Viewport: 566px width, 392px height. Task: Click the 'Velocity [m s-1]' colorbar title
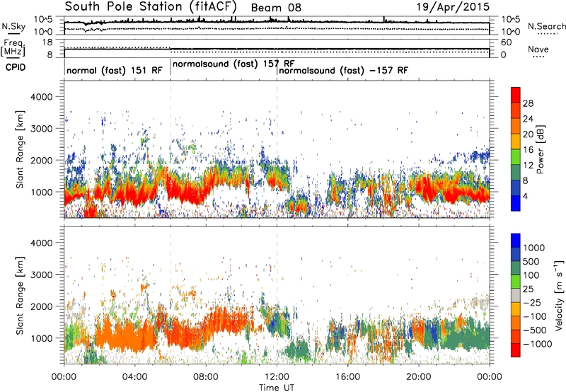pos(559,295)
